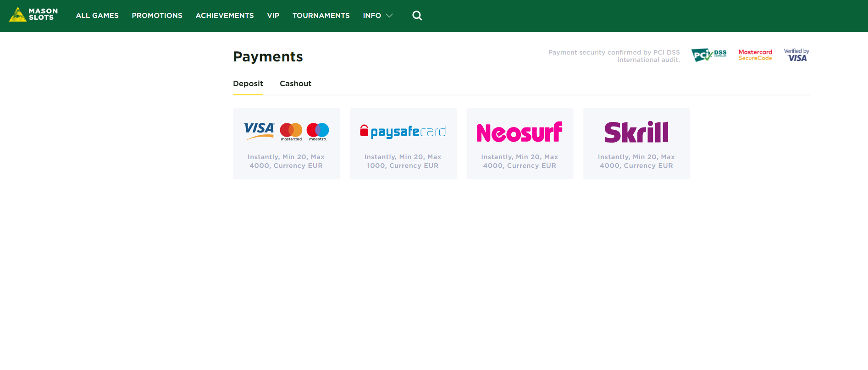The height and width of the screenshot is (370, 868).
Task: Open the search magnifier icon
Action: 417,16
